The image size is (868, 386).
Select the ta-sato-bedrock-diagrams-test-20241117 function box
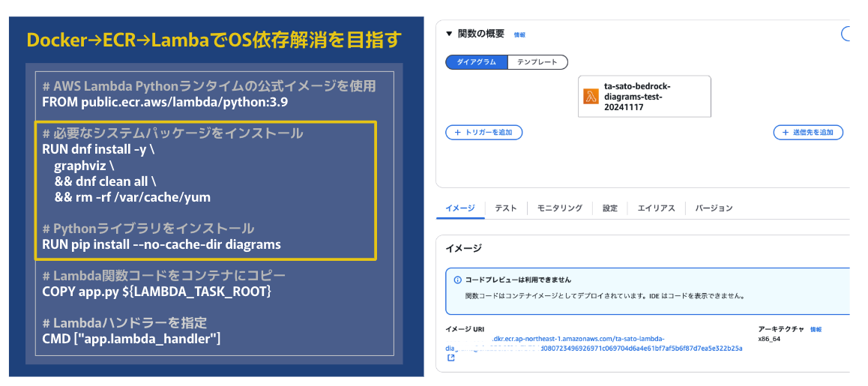[x=645, y=97]
